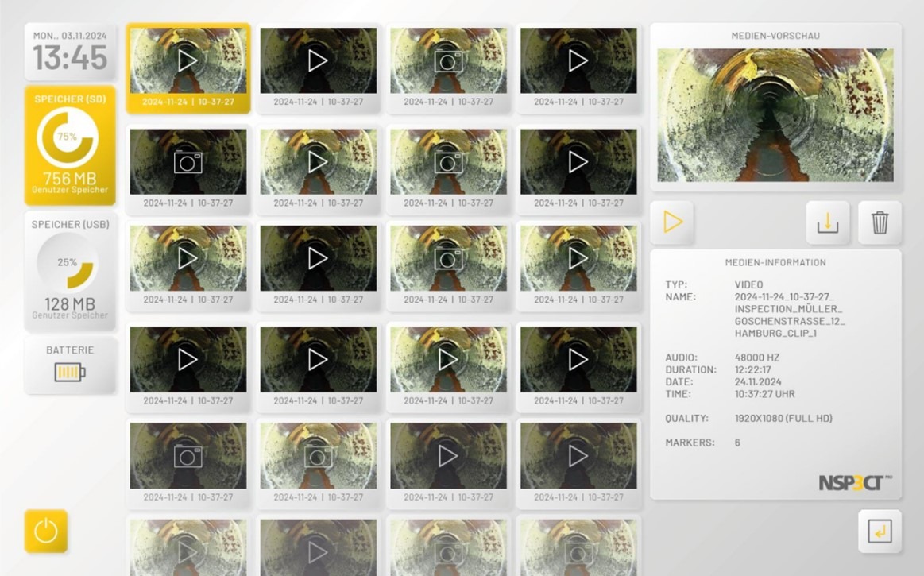Play the selected video with yellow play button

coord(672,222)
